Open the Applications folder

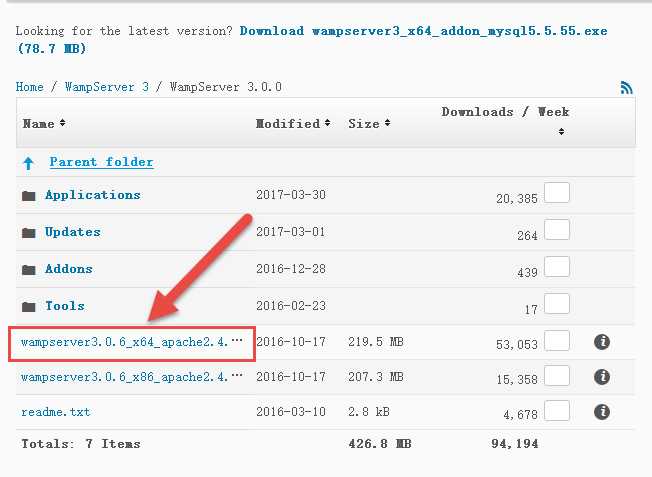(x=93, y=195)
